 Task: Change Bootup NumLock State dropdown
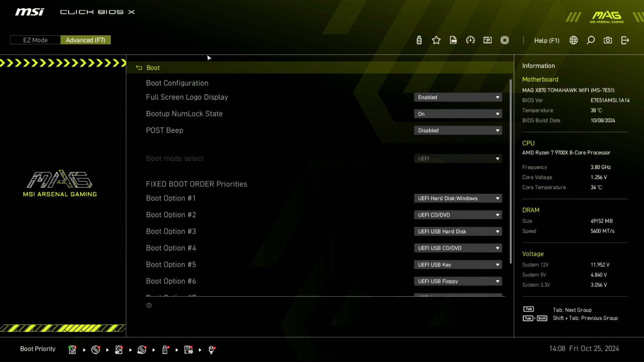(458, 114)
